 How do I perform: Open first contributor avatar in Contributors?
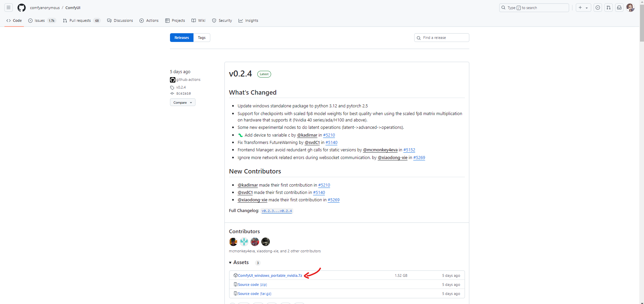233,242
